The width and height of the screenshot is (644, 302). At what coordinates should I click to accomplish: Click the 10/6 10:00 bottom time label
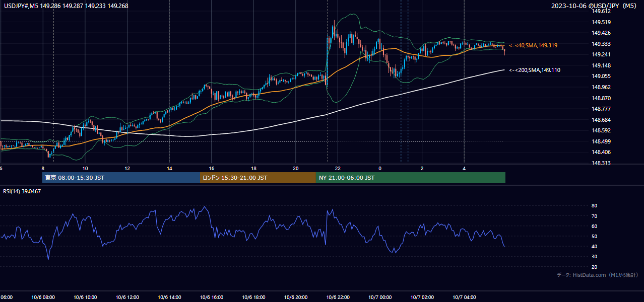pos(85,297)
